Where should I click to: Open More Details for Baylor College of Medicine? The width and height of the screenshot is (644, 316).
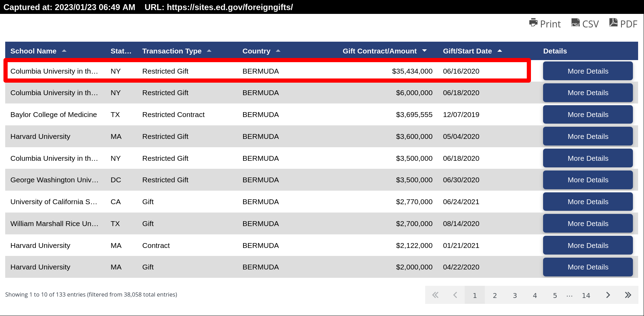point(588,115)
